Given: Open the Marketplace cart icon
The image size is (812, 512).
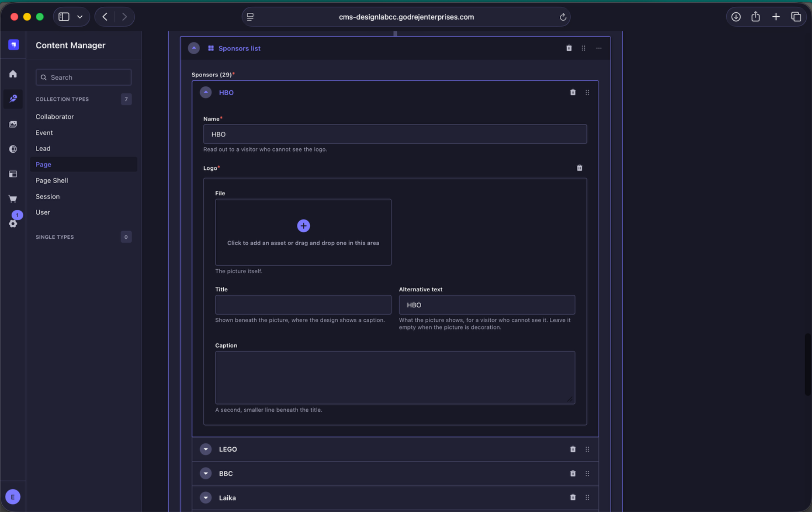Looking at the screenshot, I should click(13, 199).
